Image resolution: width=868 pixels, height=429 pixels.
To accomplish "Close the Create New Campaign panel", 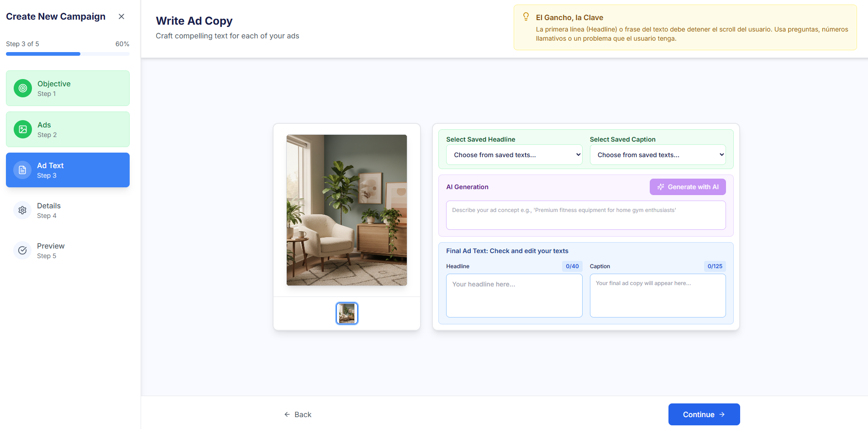I will pyautogui.click(x=121, y=16).
